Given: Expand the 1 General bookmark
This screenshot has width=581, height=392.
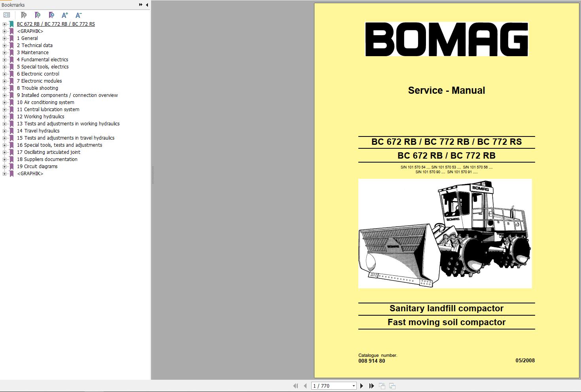Looking at the screenshot, I should [4, 38].
